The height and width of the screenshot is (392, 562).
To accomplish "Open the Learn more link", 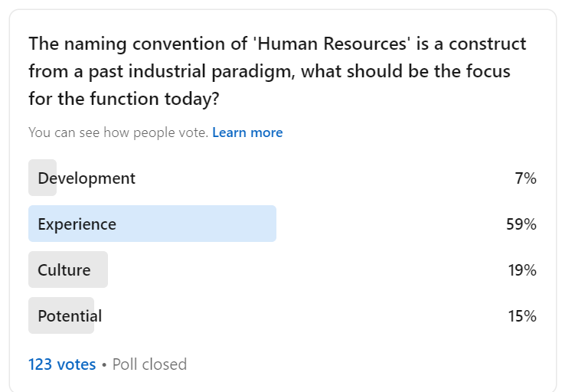I will coord(247,132).
